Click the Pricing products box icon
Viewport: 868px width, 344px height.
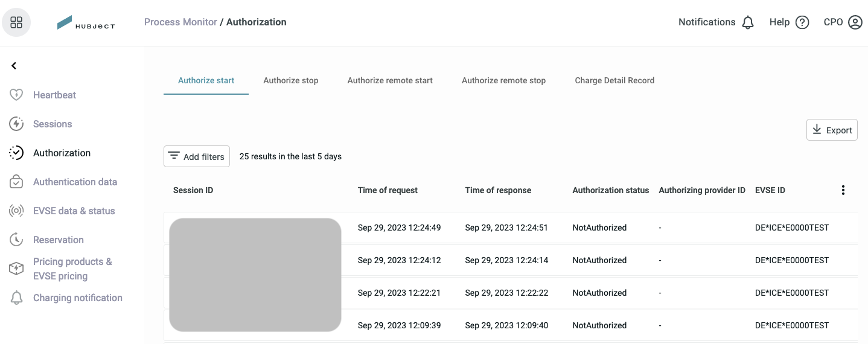[16, 269]
